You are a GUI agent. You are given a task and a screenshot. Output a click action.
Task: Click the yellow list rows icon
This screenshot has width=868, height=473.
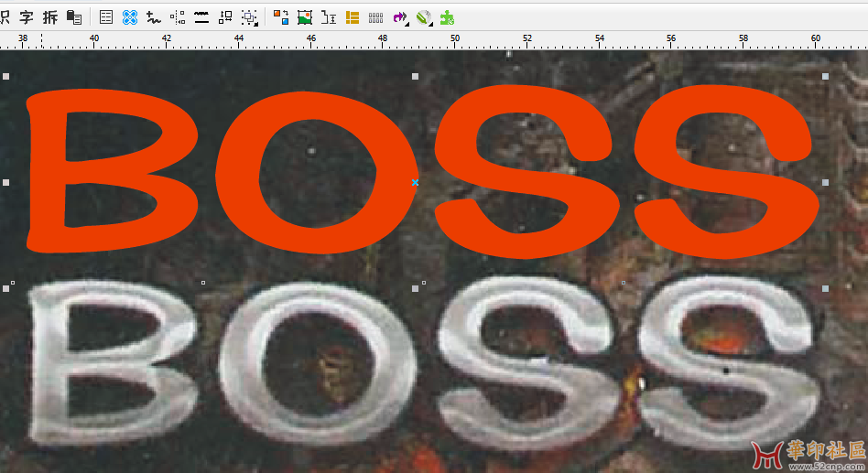(353, 17)
